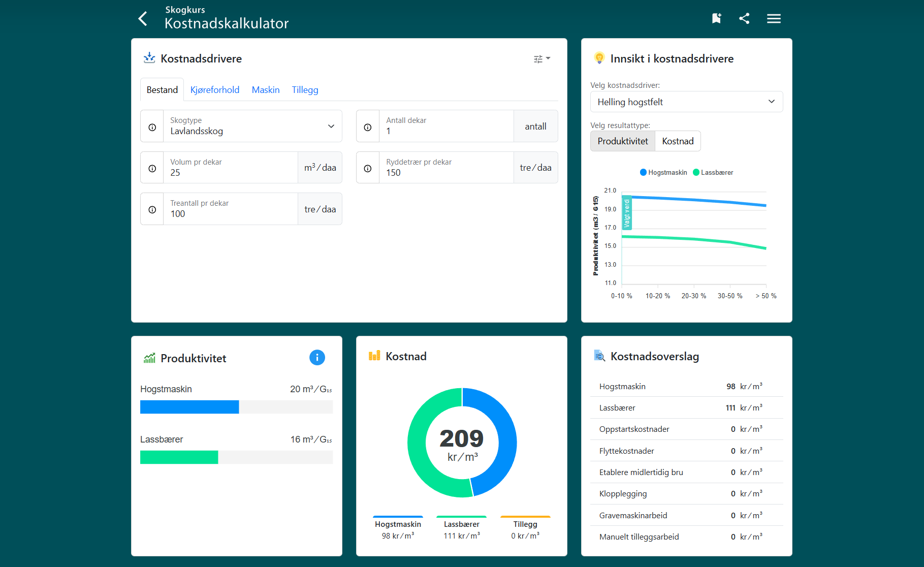Click info icon beside Skogtype field

pos(152,127)
